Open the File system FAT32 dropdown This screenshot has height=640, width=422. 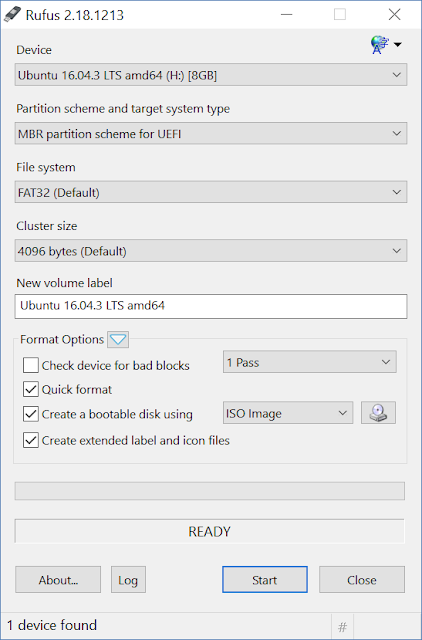[x=211, y=192]
